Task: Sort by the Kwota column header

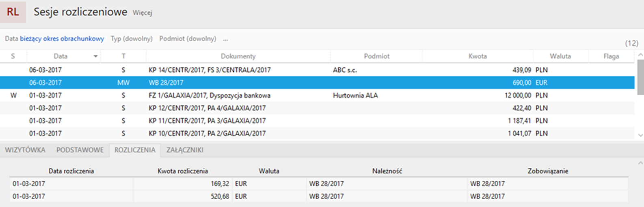Action: 478,56
